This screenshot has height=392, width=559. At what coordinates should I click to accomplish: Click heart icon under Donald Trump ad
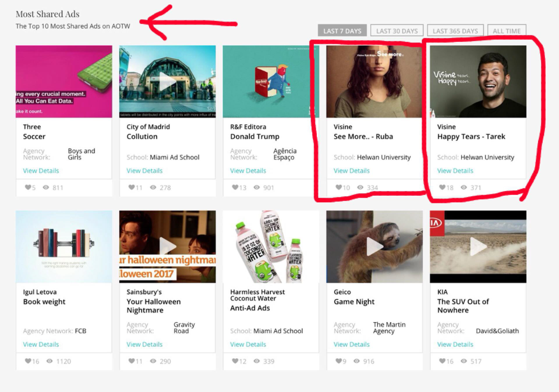[x=235, y=187]
